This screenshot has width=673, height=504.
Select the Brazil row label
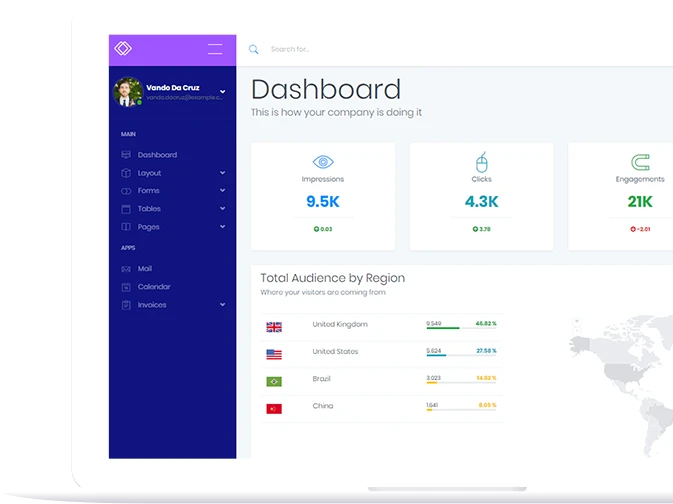tap(321, 379)
